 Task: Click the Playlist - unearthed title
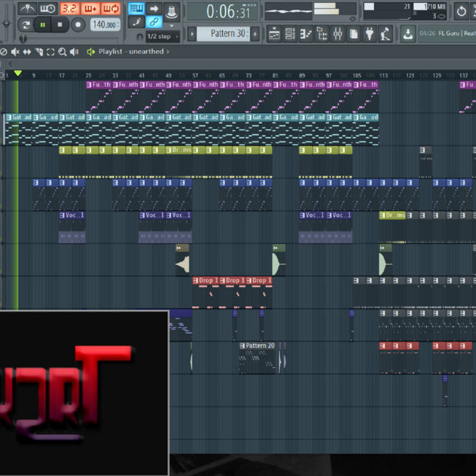point(131,52)
